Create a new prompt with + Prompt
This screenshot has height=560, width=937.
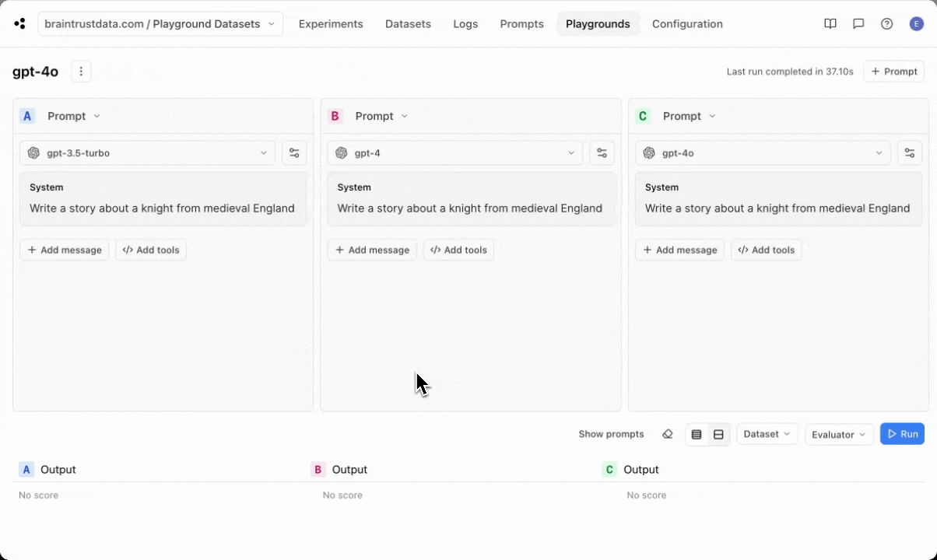click(x=893, y=71)
